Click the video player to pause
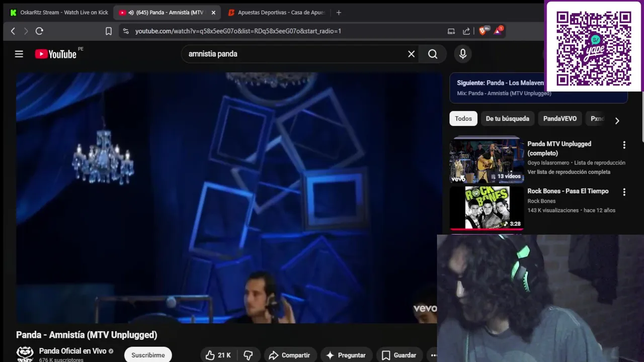 point(229,198)
